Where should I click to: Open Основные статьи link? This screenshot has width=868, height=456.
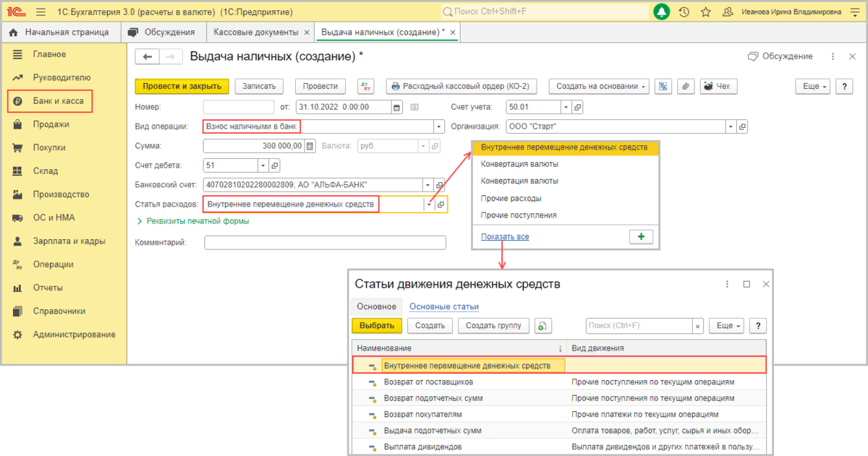pos(444,306)
